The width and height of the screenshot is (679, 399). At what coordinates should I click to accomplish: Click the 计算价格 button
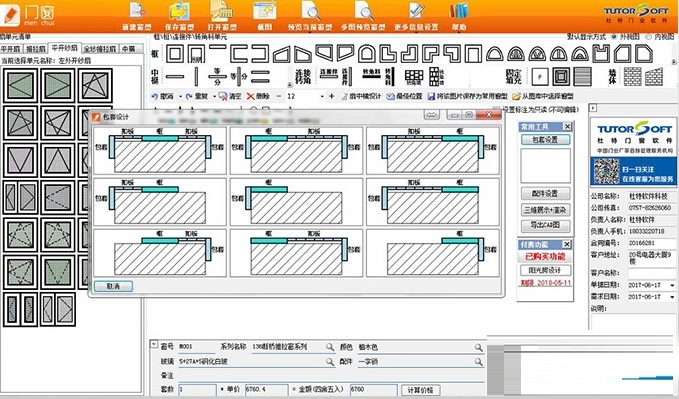(x=420, y=390)
